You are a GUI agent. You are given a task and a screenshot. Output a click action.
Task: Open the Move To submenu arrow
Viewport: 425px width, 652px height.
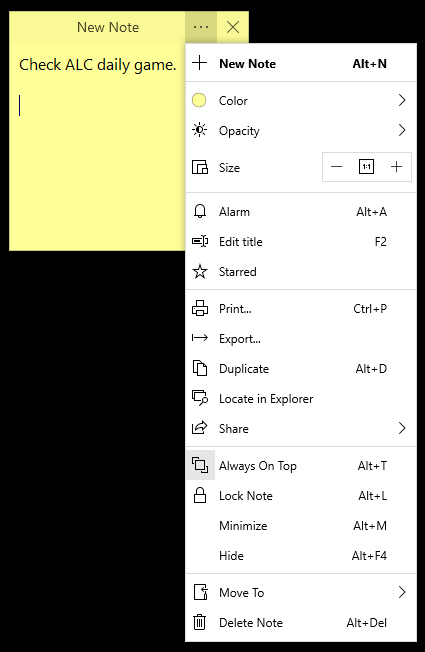pyautogui.click(x=402, y=592)
